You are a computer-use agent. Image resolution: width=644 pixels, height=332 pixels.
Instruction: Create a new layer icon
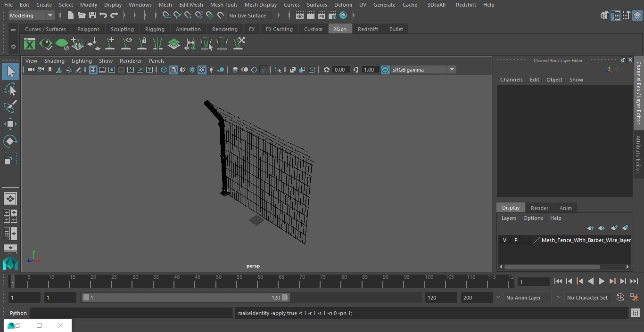tap(614, 228)
